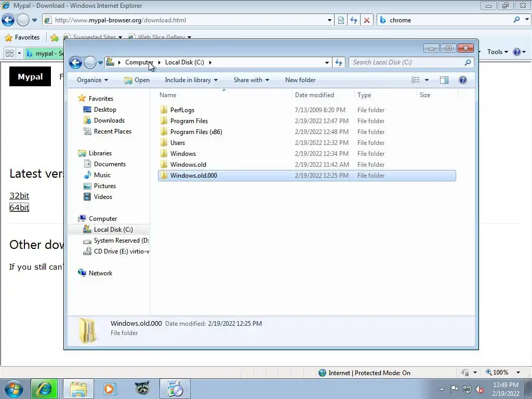This screenshot has width=532, height=399.
Task: Create a New folder
Action: 300,80
